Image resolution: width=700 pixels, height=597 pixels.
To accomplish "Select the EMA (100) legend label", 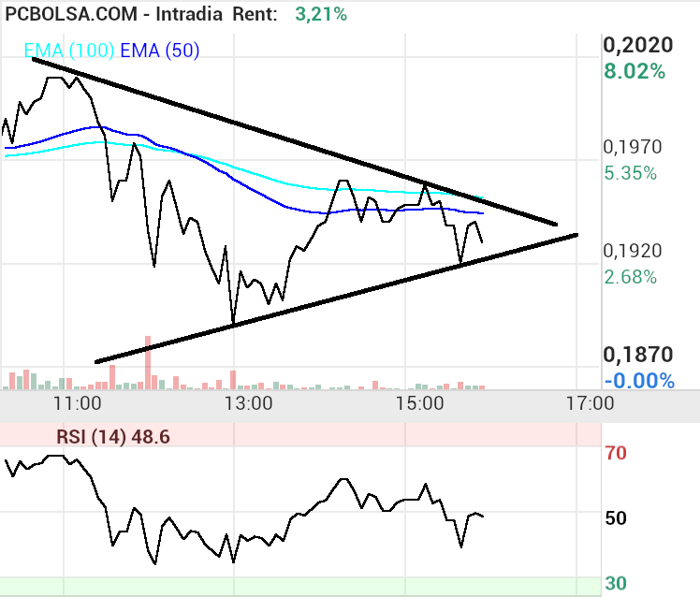I will point(69,51).
